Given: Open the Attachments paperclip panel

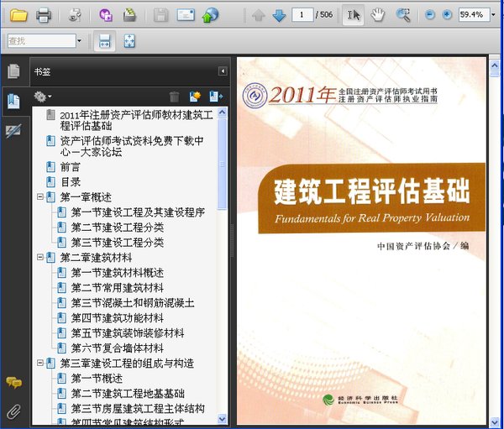Looking at the screenshot, I should coord(13,411).
